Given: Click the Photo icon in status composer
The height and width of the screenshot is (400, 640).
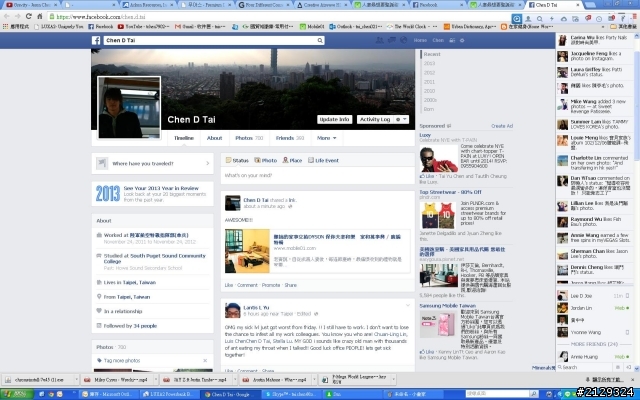Looking at the screenshot, I should (x=257, y=160).
